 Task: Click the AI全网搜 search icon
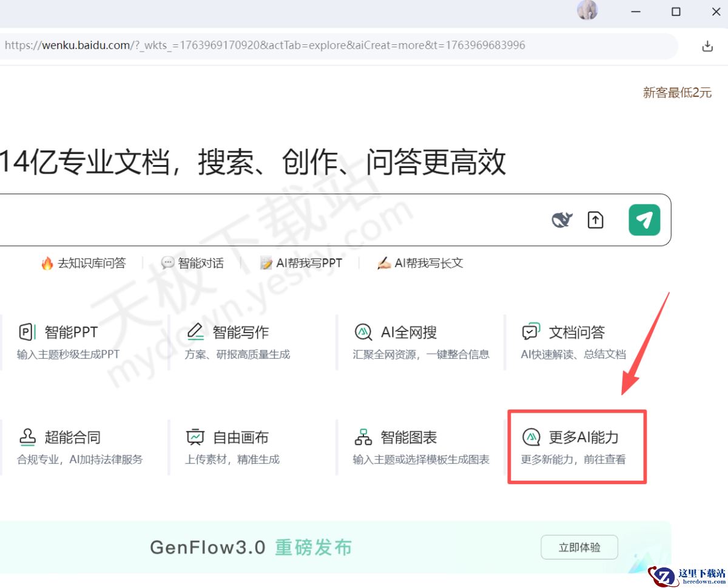tap(363, 332)
